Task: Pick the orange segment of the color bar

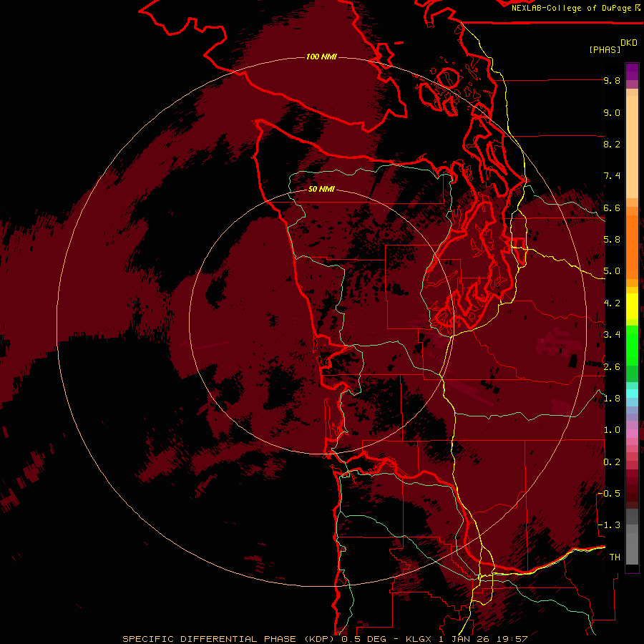Action: click(x=632, y=246)
